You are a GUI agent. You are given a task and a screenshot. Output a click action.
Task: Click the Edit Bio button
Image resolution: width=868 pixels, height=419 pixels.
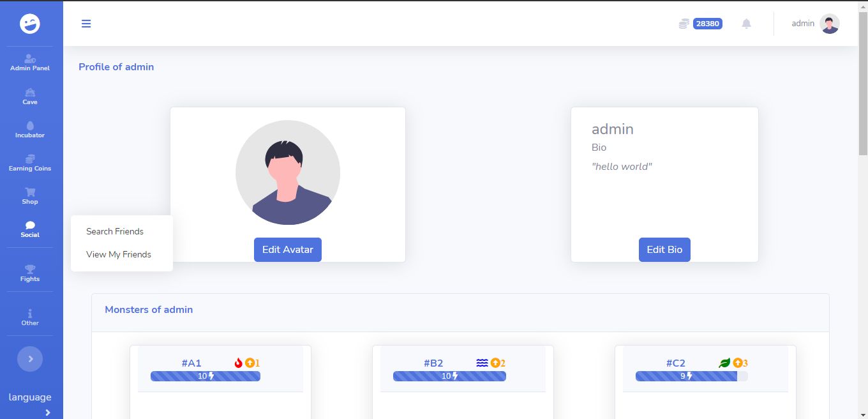(x=664, y=250)
